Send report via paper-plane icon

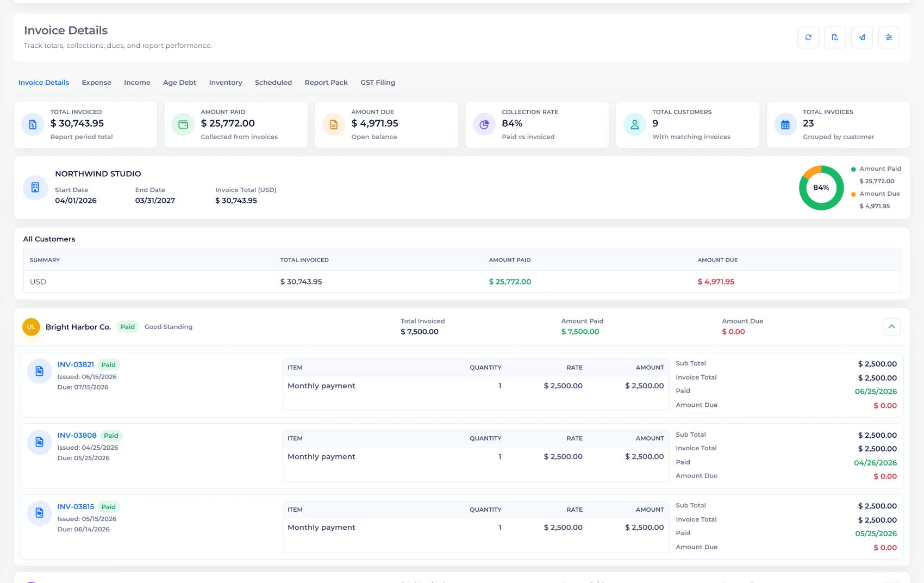point(862,38)
